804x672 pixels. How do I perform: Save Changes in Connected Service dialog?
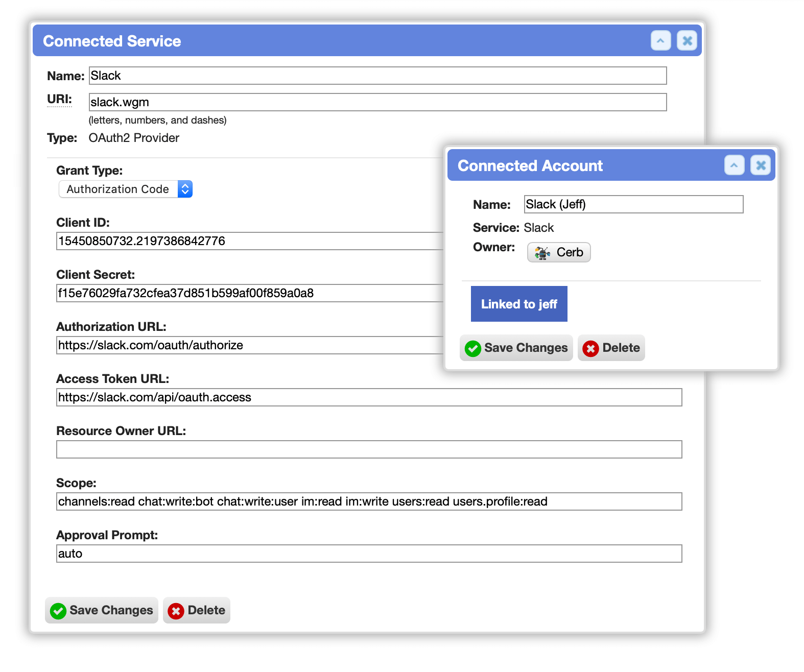(x=102, y=610)
